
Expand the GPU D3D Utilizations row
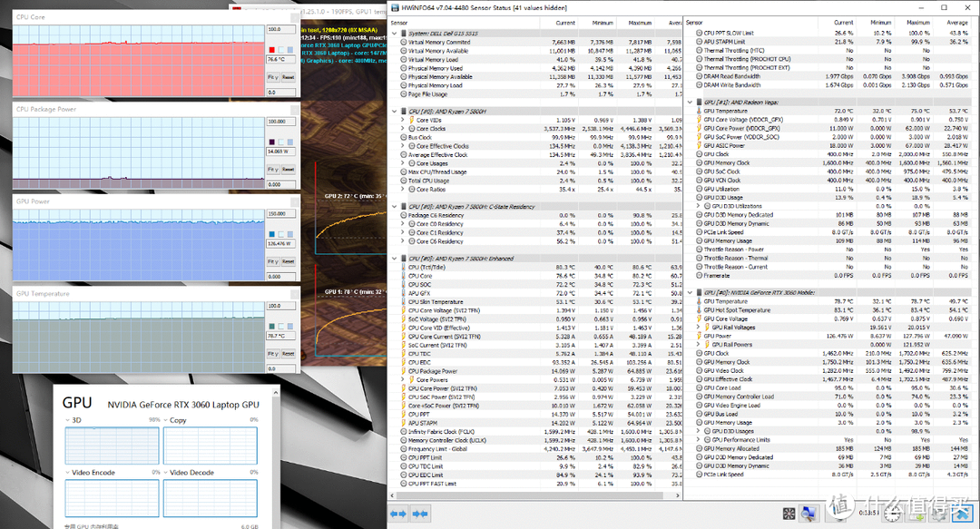[699, 206]
